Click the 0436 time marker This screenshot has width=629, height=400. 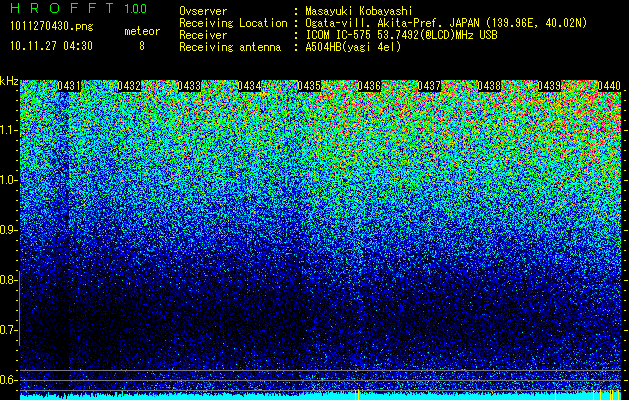(x=369, y=86)
